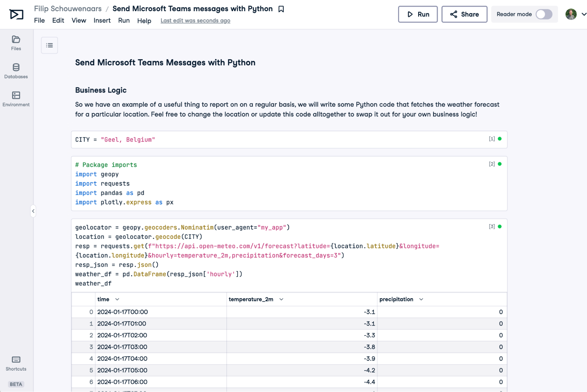Click the DataCamp Workspace logo
Viewport: 587px width, 392px height.
(x=16, y=14)
